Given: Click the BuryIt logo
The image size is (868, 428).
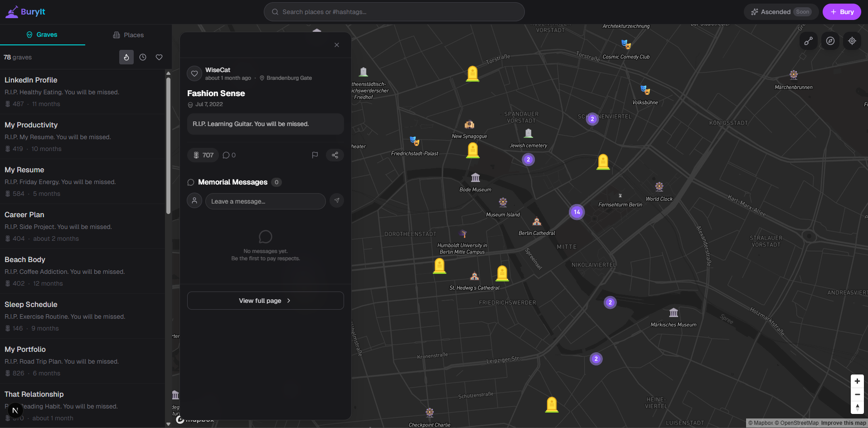Looking at the screenshot, I should click(x=25, y=12).
